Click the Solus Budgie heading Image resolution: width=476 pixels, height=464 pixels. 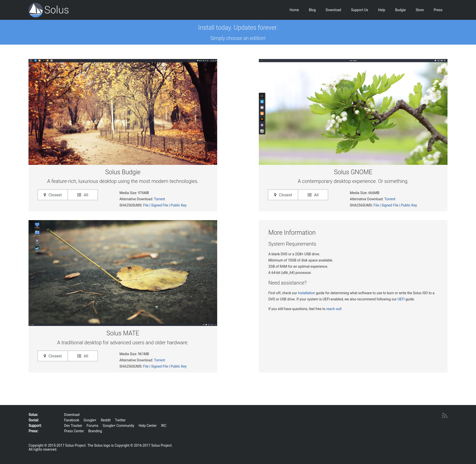pyautogui.click(x=123, y=172)
